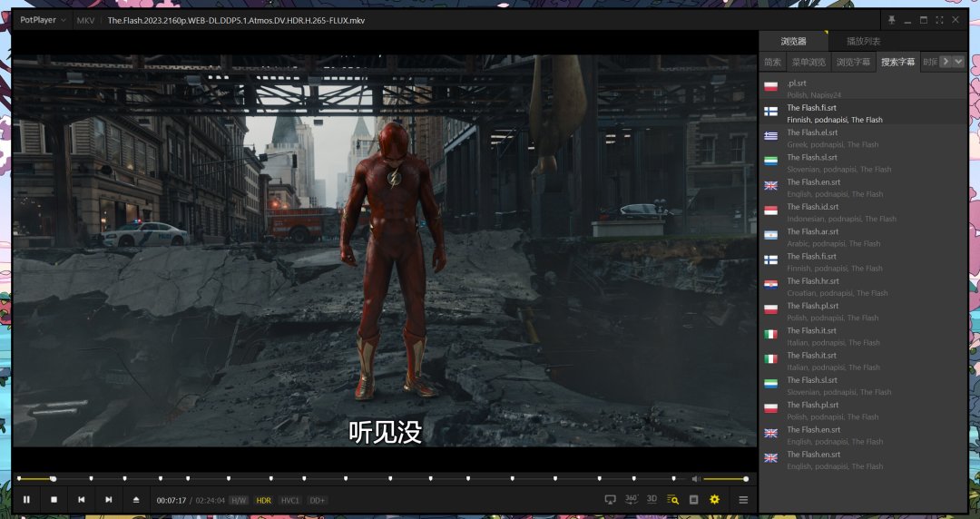Pause playback with the pause button
Image resolution: width=980 pixels, height=519 pixels.
pos(26,500)
